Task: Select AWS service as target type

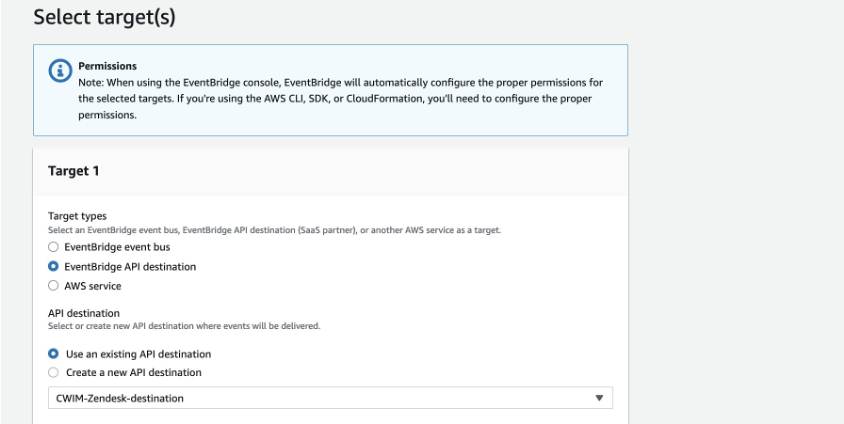Action: tap(53, 286)
